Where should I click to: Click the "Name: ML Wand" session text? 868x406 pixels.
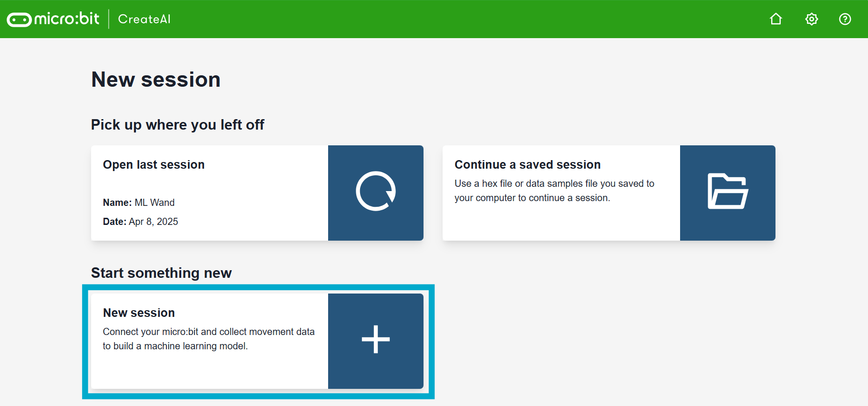139,203
